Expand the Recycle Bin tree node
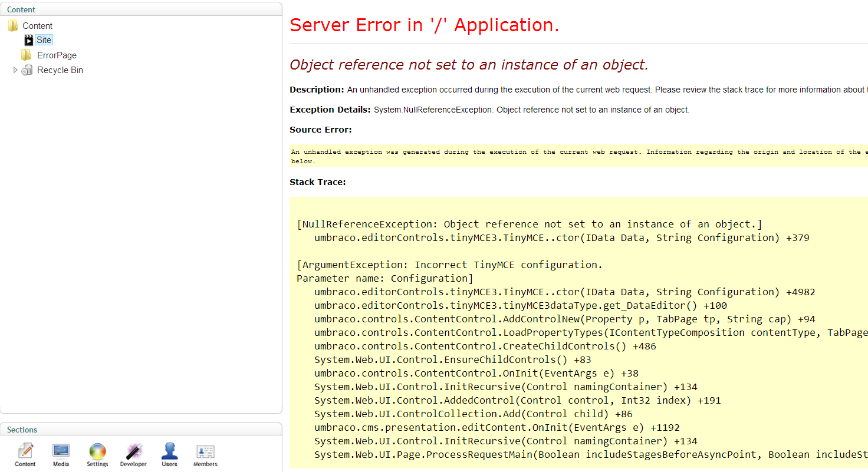 point(15,70)
